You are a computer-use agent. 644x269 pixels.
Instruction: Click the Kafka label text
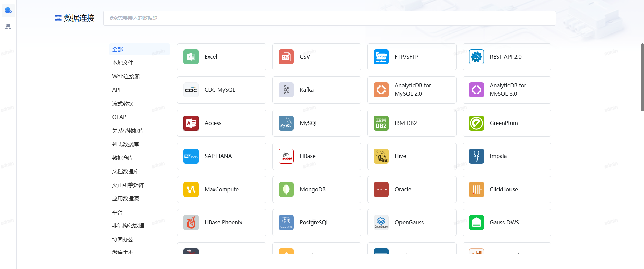[x=307, y=90]
